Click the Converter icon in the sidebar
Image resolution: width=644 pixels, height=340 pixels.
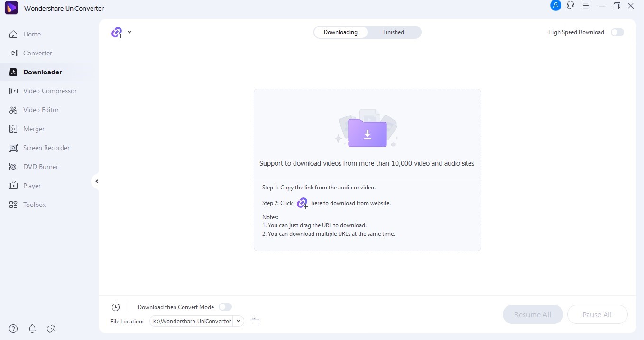14,53
